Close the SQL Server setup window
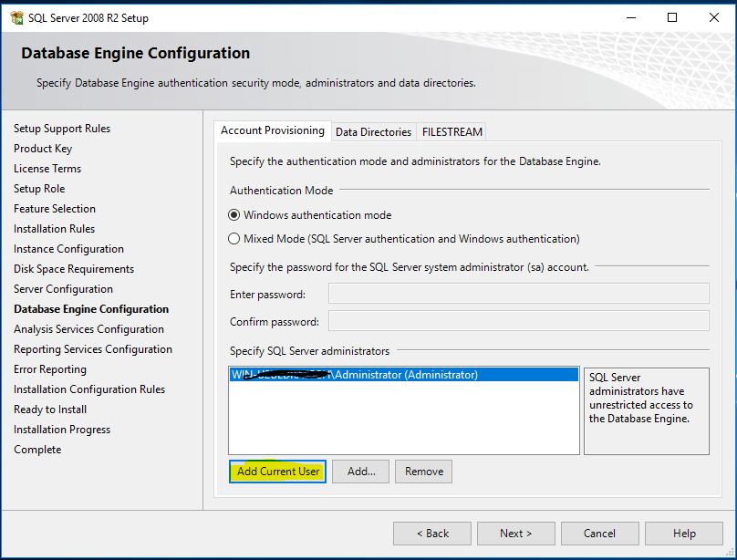This screenshot has height=560, width=737. click(x=713, y=17)
